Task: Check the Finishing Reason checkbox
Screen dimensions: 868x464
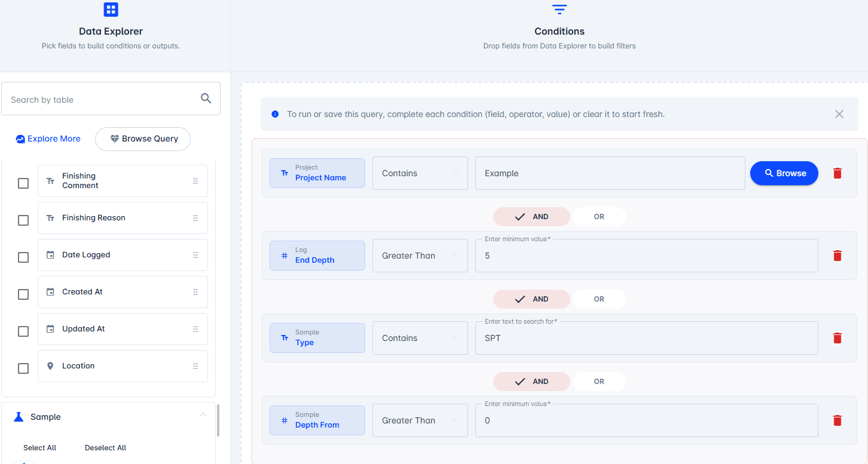Action: 23,220
